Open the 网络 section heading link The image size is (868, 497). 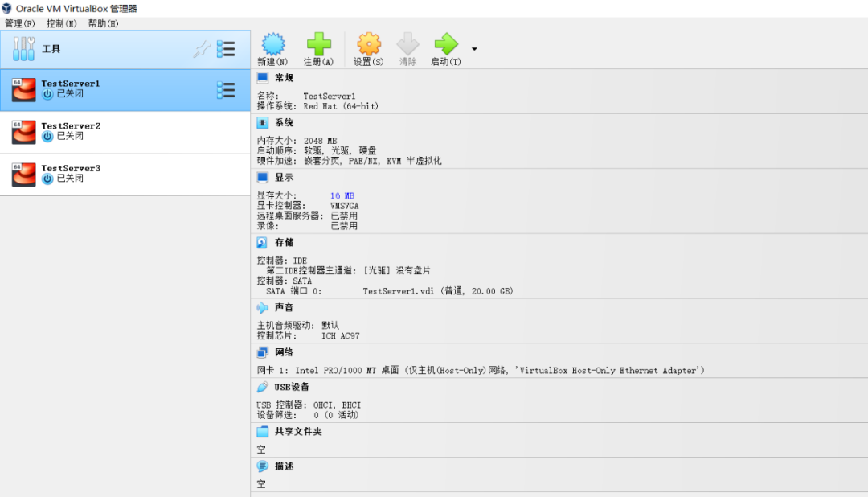[284, 352]
